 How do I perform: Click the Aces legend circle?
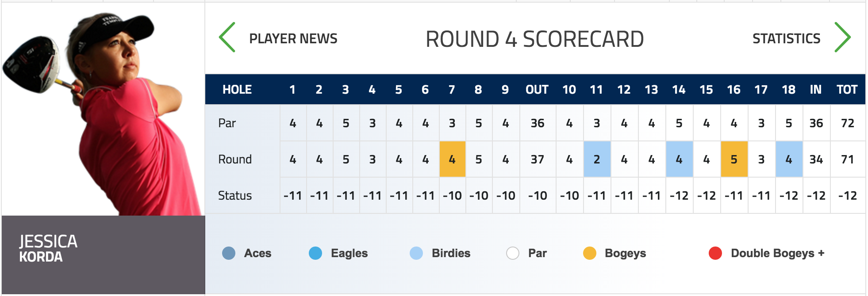click(229, 253)
